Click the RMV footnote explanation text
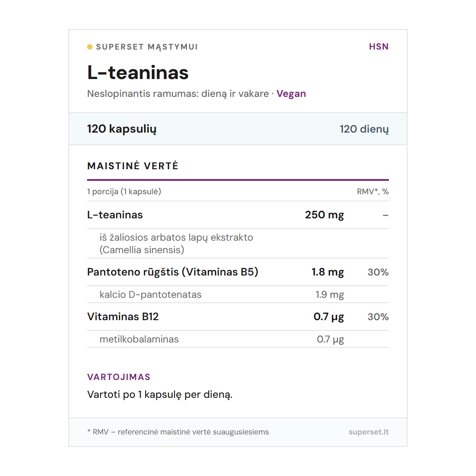 coord(178,432)
